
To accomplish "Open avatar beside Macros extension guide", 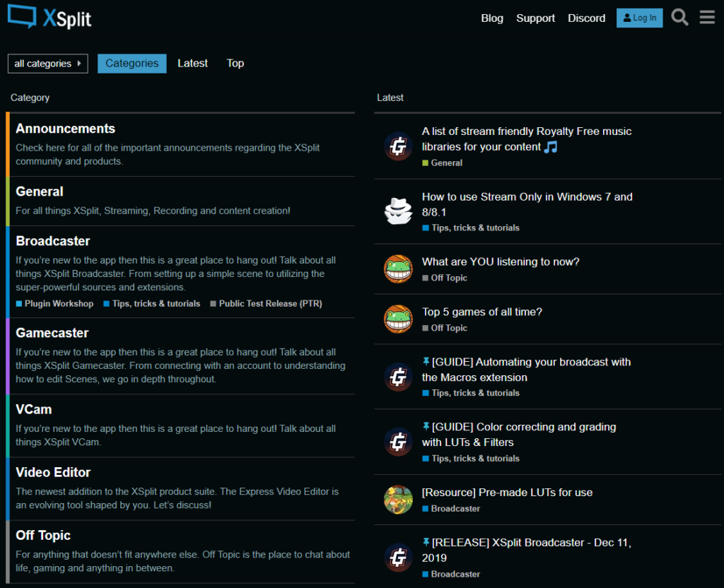I will [x=398, y=377].
